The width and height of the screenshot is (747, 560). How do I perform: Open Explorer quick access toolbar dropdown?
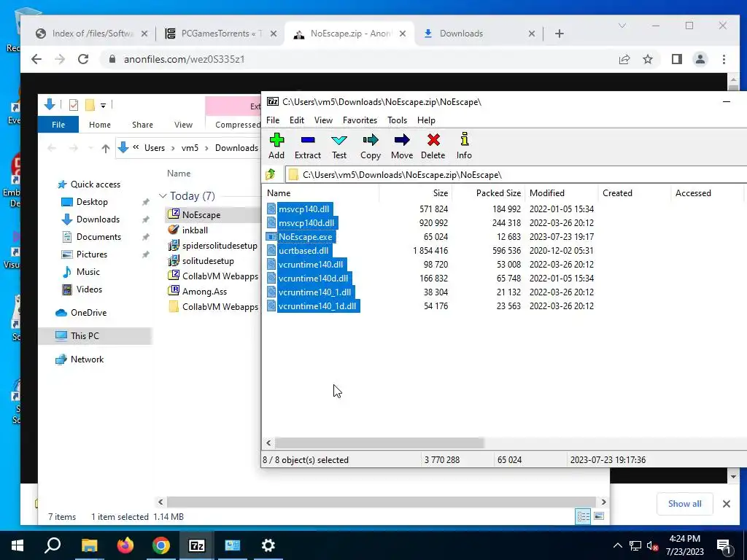pyautogui.click(x=103, y=105)
